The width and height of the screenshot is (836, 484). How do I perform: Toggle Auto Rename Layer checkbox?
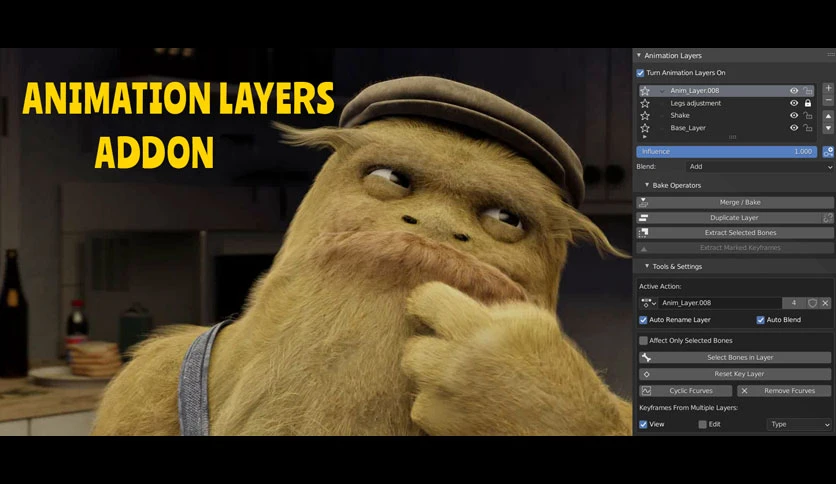[643, 320]
